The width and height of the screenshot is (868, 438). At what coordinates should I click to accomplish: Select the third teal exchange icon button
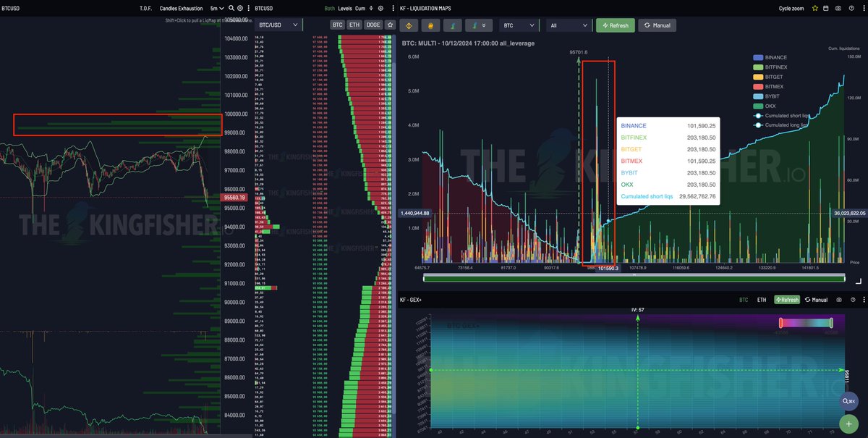[453, 25]
